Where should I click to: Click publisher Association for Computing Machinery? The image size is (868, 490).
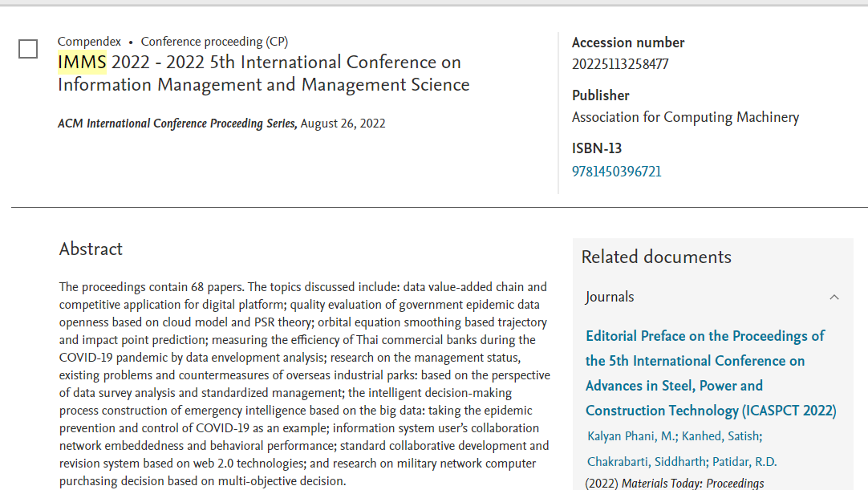685,117
